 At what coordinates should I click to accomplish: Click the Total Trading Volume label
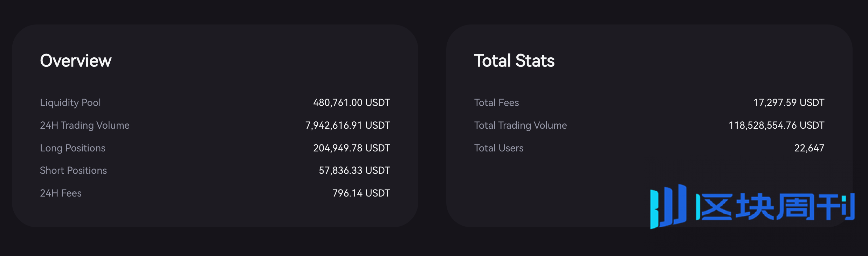(521, 125)
